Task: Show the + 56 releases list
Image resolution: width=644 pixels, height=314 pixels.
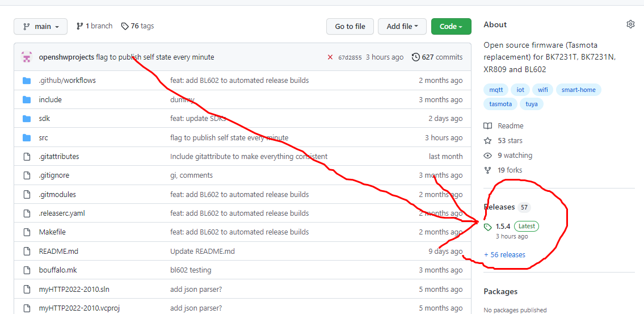Action: coord(504,255)
